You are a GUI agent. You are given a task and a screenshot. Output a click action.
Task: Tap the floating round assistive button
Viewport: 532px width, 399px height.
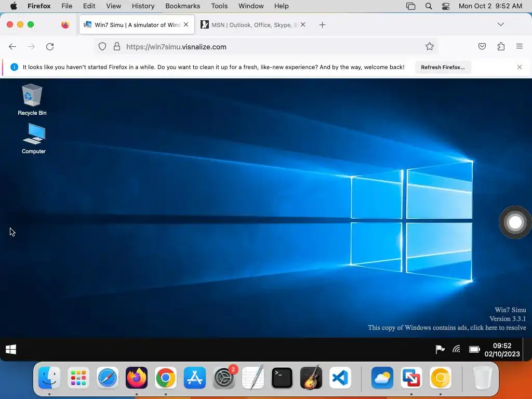515,222
